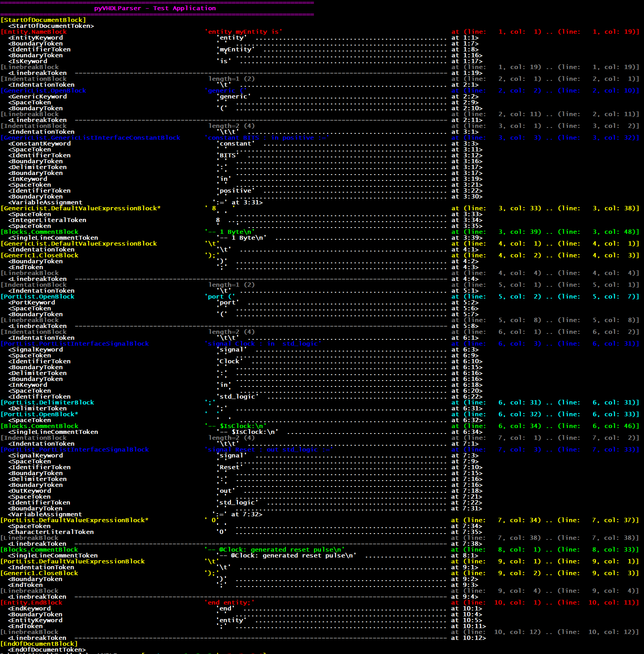The height and width of the screenshot is (654, 644).
Task: Select the 'BITS' identifier value
Action: (x=228, y=155)
